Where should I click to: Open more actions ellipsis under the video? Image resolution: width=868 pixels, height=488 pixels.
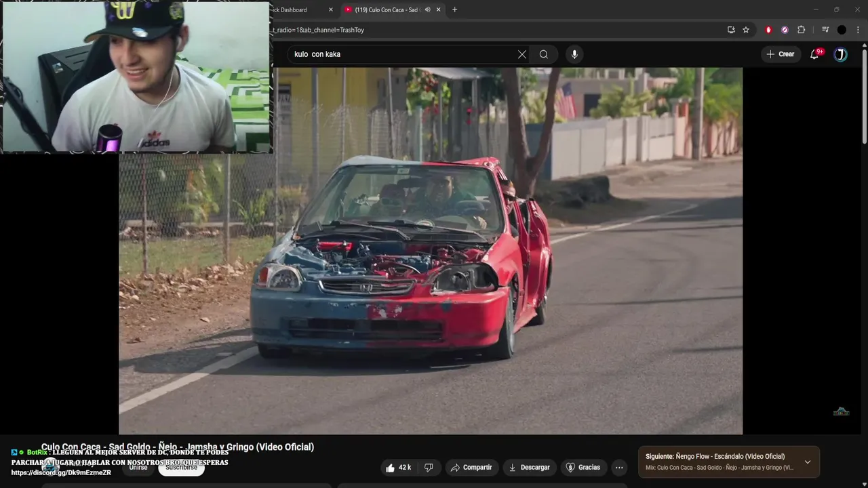point(619,468)
